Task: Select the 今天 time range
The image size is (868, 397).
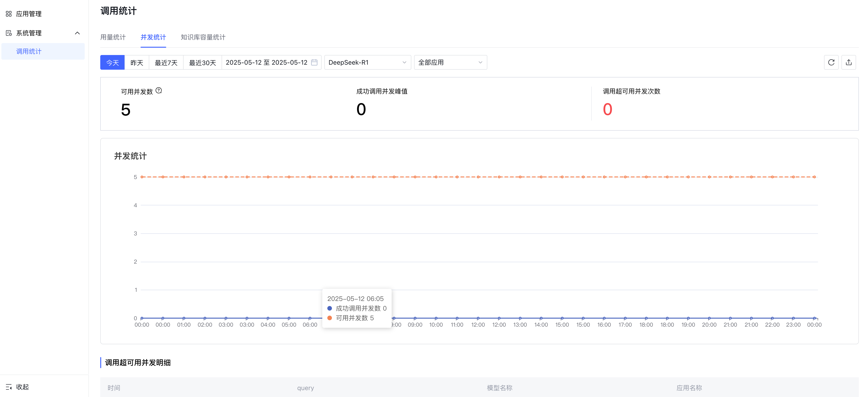Action: (x=113, y=63)
